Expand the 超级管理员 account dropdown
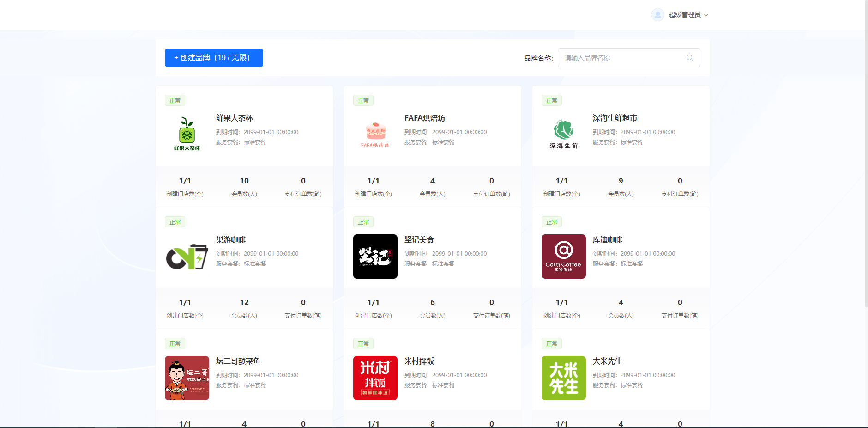868x428 pixels. (x=687, y=15)
